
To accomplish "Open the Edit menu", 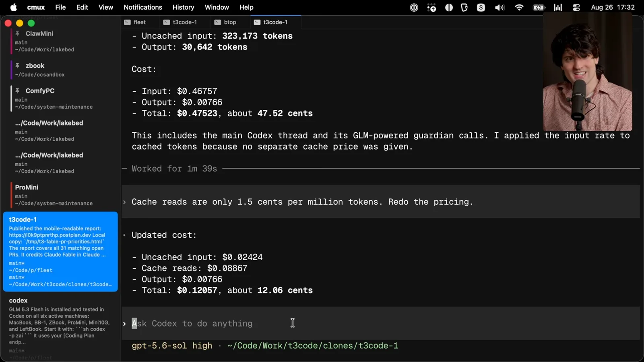I will 82,7.
